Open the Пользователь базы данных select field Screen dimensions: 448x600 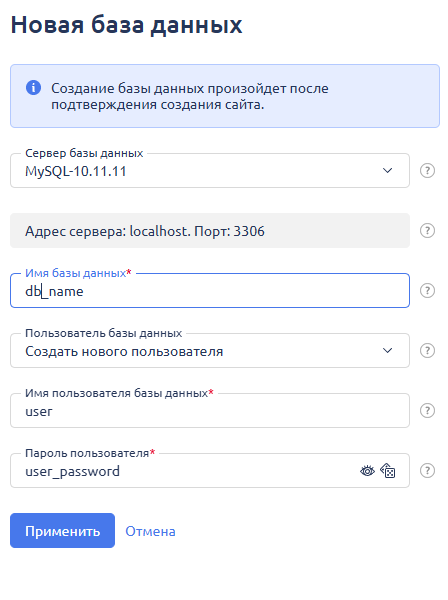(210, 351)
